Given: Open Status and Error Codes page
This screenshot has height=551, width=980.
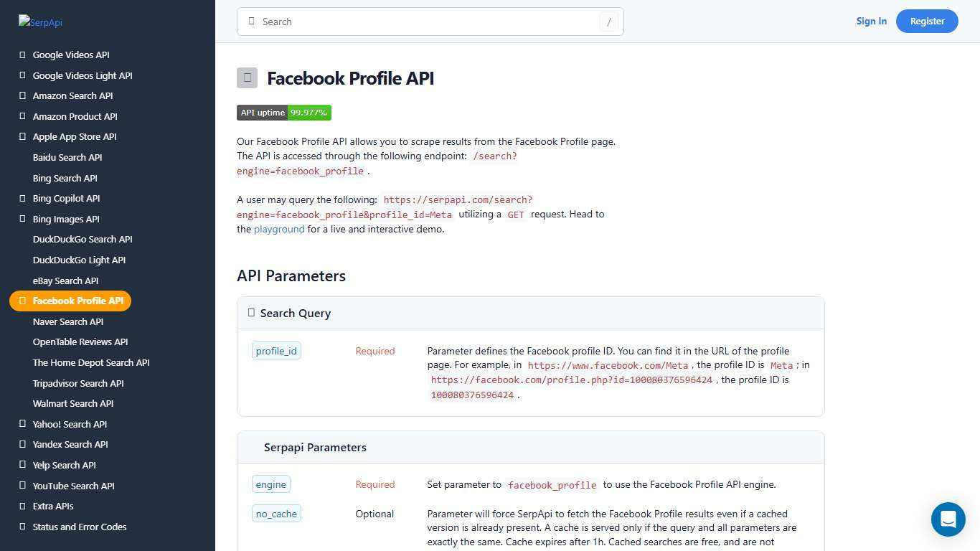Looking at the screenshot, I should [x=79, y=527].
